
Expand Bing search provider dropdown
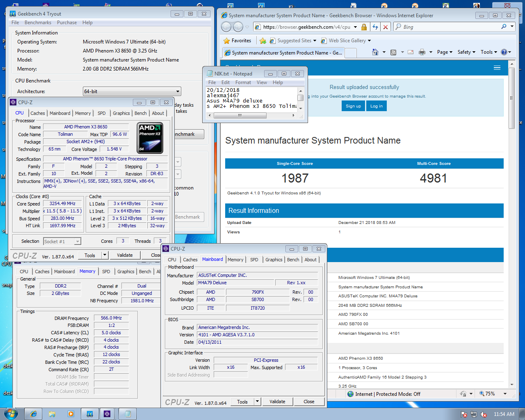[x=512, y=27]
